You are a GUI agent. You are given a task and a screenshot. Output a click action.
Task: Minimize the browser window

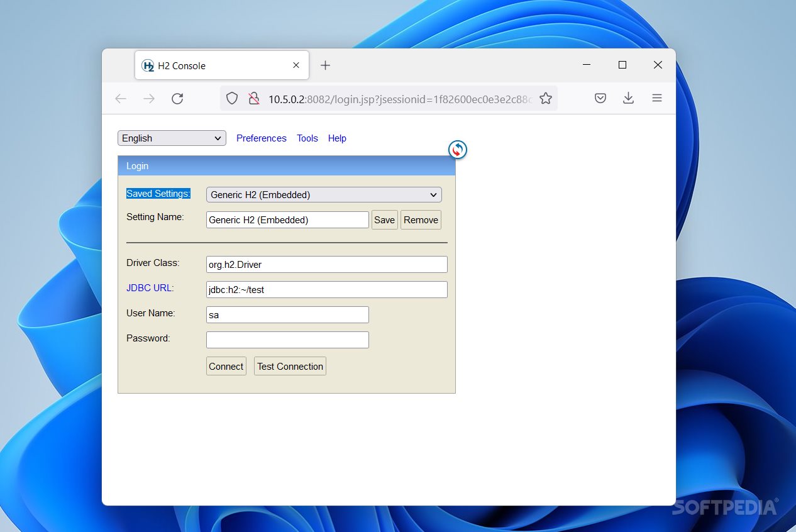click(x=587, y=65)
